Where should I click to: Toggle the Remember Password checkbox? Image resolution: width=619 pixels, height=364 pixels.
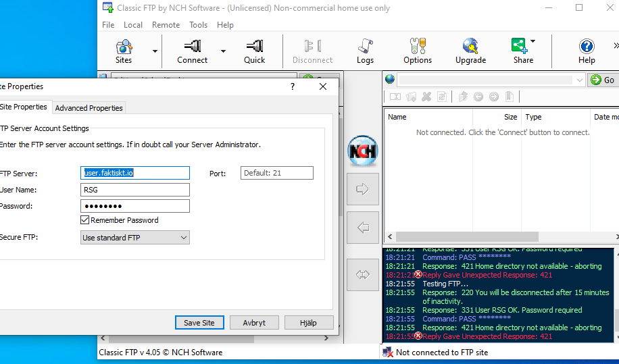coord(84,220)
